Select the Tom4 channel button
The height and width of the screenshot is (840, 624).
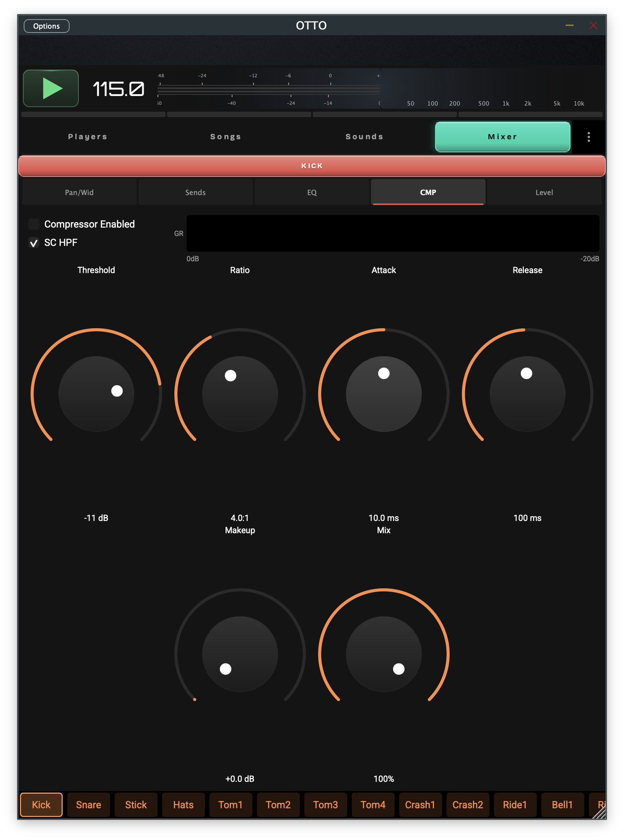[x=373, y=805]
